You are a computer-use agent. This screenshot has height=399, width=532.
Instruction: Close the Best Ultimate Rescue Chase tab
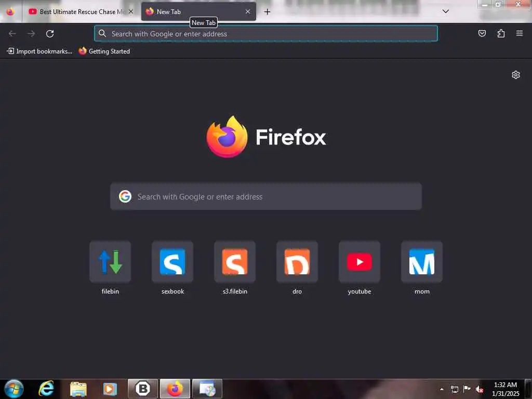pos(131,11)
